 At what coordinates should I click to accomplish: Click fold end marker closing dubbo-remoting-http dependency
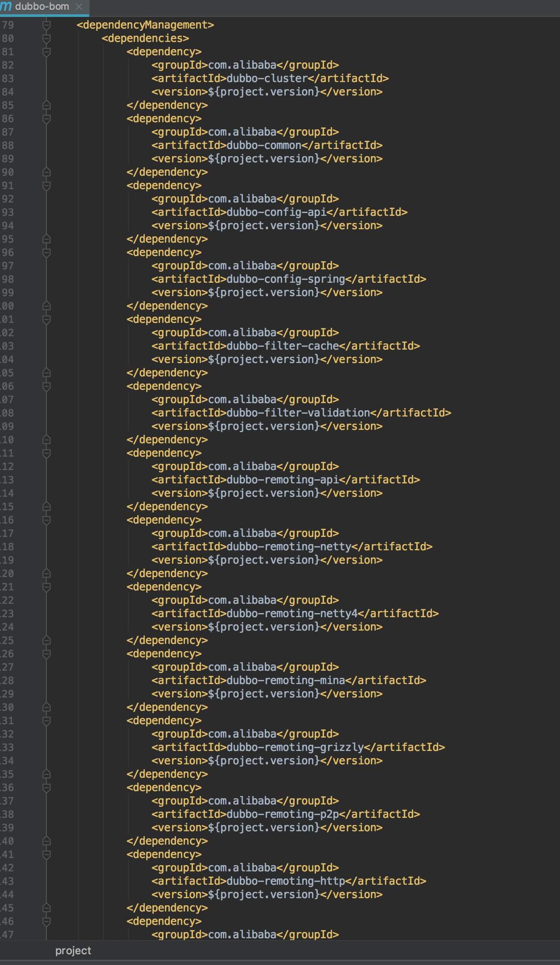(x=46, y=908)
